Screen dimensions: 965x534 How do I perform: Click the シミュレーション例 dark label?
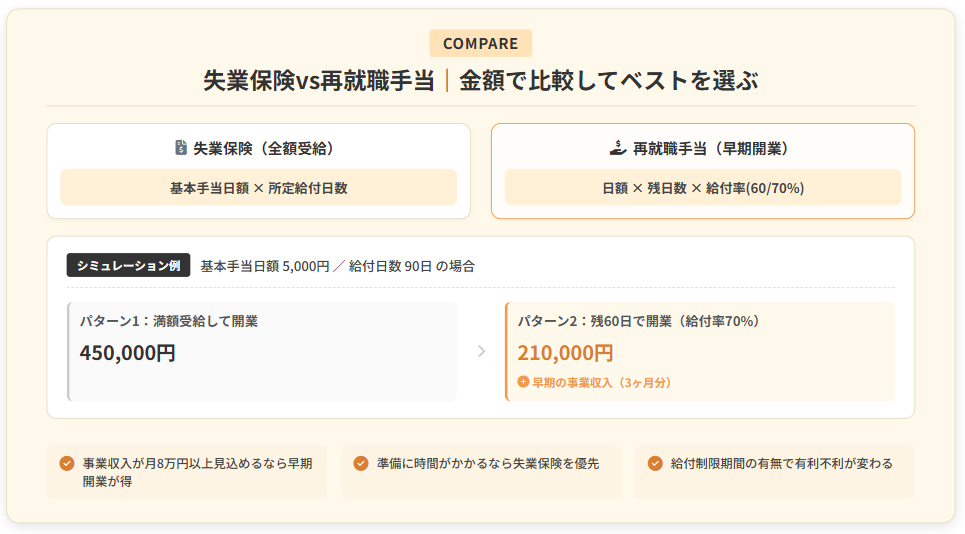click(128, 266)
